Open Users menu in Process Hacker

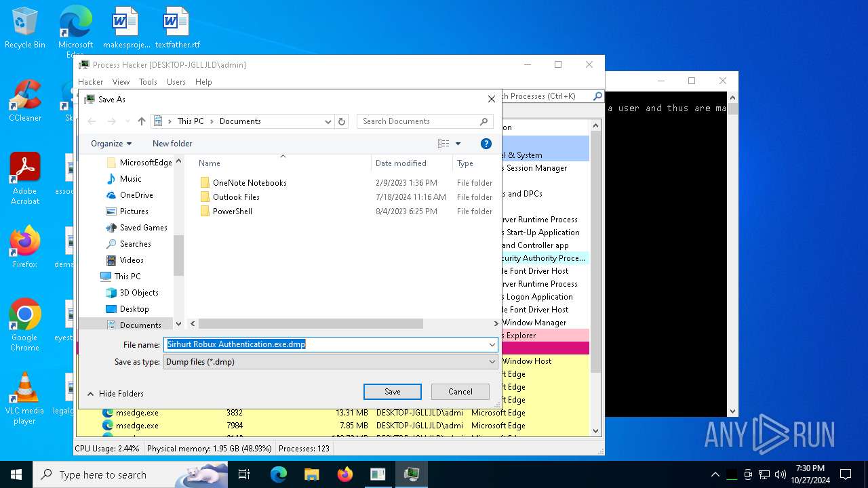pos(176,82)
